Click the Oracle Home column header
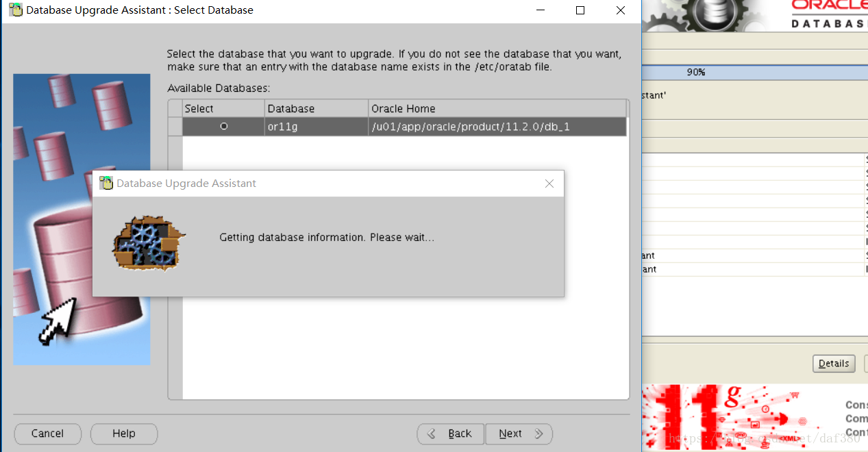This screenshot has width=868, height=452. click(x=498, y=108)
